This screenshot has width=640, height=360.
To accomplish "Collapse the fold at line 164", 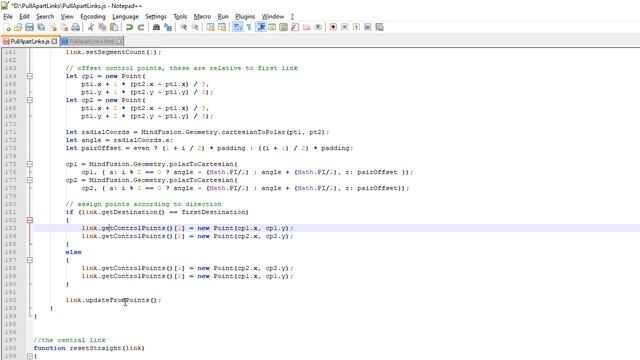I will tap(30, 76).
